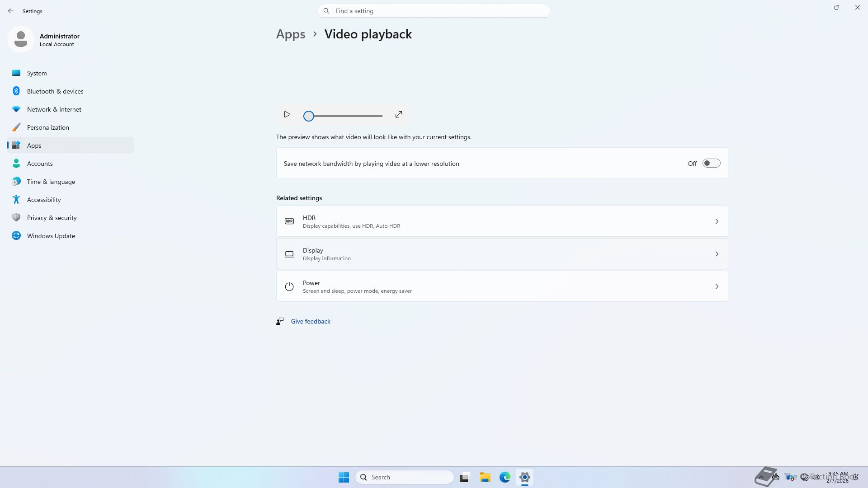Open Power related settings chevron
This screenshot has width=868, height=488.
click(x=717, y=286)
